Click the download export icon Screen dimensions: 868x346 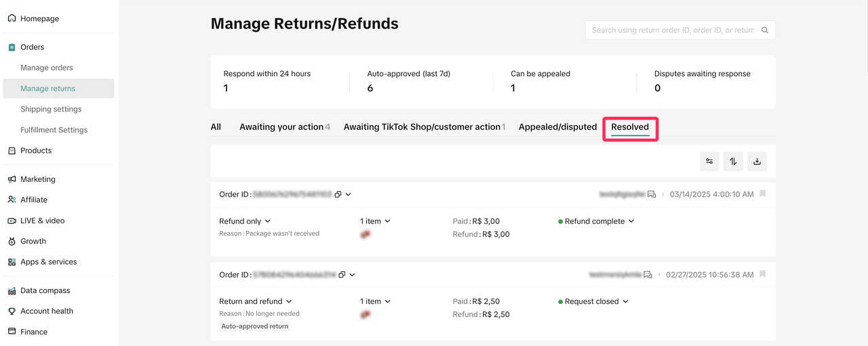click(x=757, y=161)
